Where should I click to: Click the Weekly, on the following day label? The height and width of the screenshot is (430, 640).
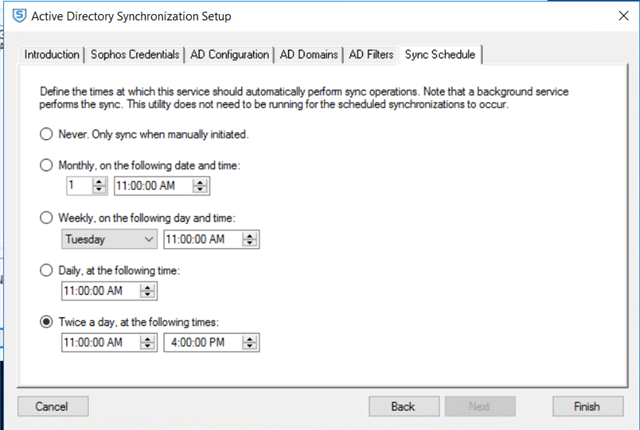(147, 218)
